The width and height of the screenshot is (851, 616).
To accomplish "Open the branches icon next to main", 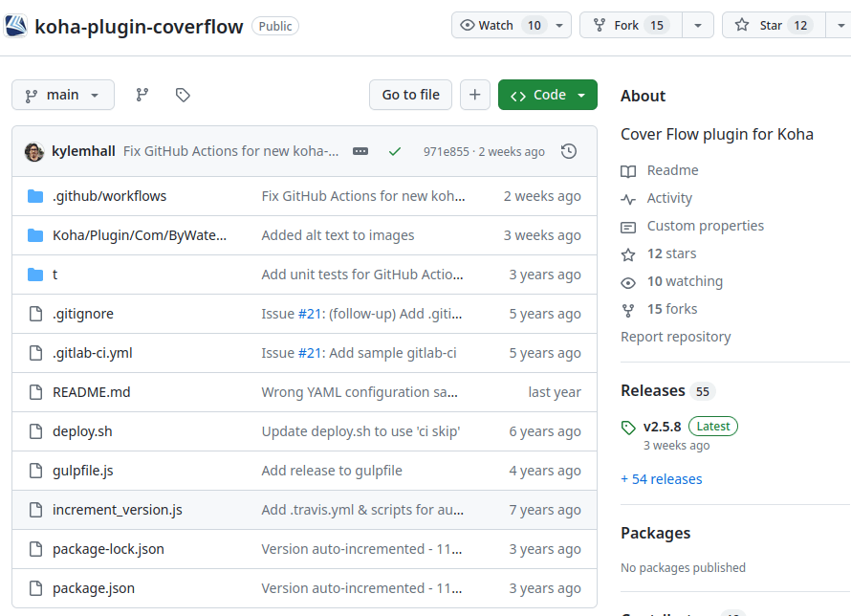I will click(x=142, y=95).
